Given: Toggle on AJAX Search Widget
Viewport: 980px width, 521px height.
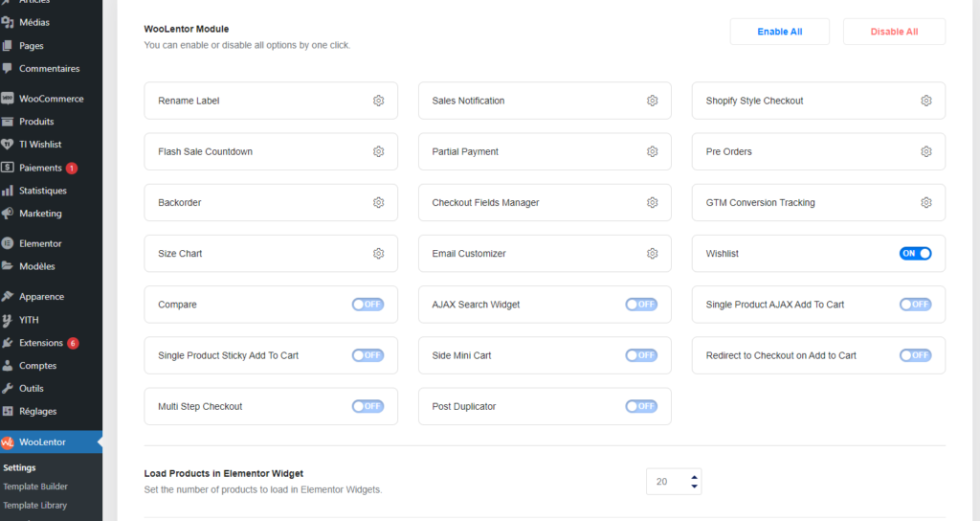Looking at the screenshot, I should pos(641,305).
